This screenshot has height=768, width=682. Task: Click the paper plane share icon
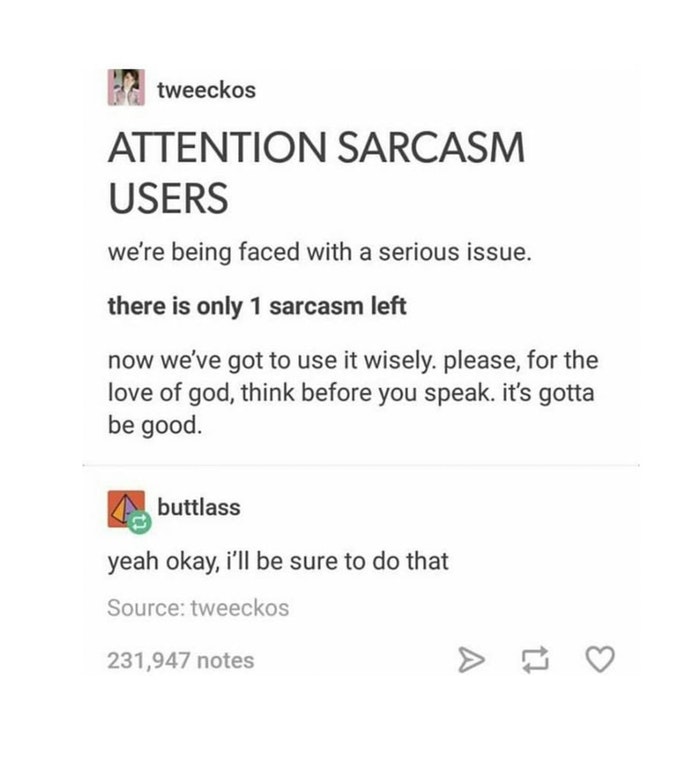[471, 659]
